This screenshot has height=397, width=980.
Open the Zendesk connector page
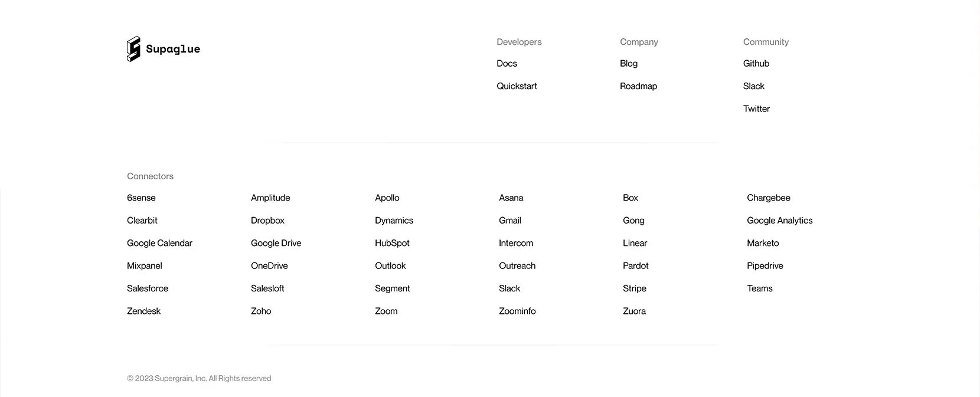tap(143, 311)
